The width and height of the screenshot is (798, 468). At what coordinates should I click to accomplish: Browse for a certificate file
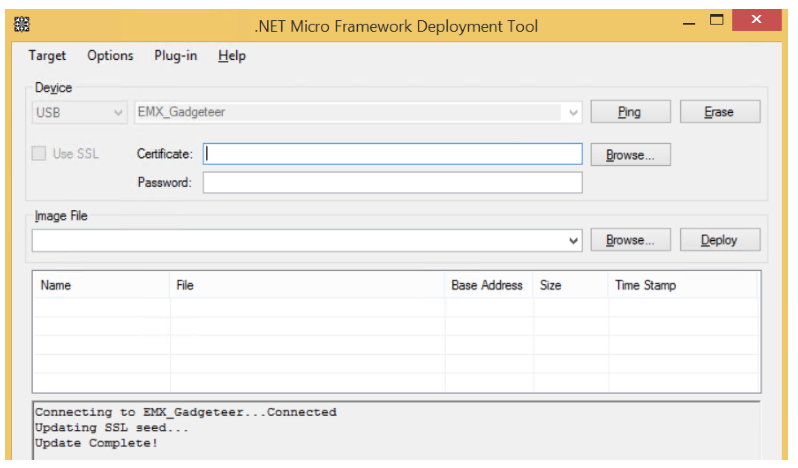point(630,155)
